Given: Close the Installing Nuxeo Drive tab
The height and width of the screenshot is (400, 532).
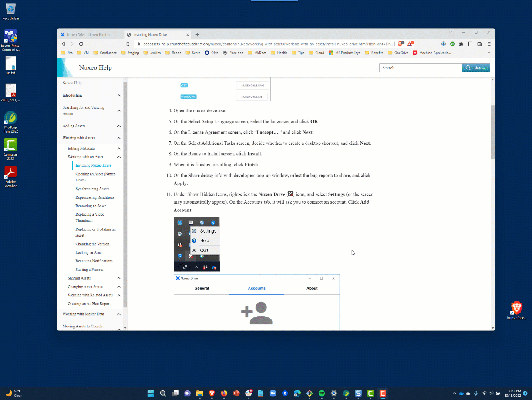Looking at the screenshot, I should pyautogui.click(x=188, y=35).
